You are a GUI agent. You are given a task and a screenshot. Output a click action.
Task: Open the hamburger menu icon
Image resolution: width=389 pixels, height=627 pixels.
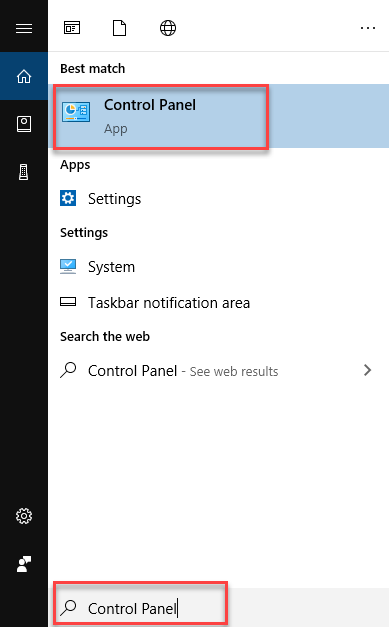[24, 28]
